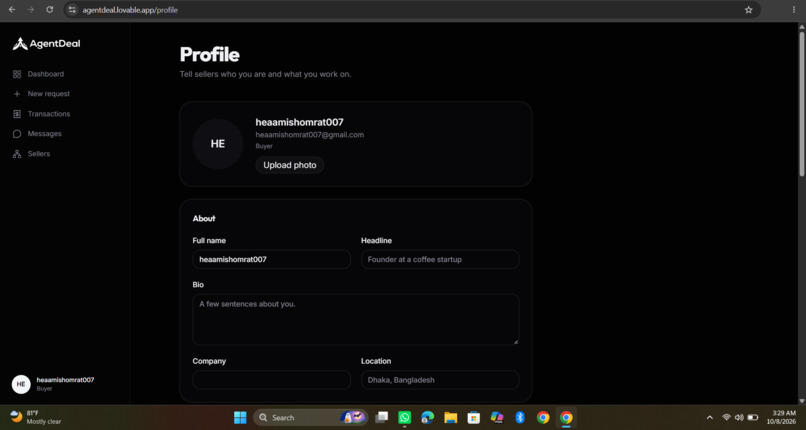The width and height of the screenshot is (806, 430).
Task: Show hidden system tray icons
Action: point(710,417)
